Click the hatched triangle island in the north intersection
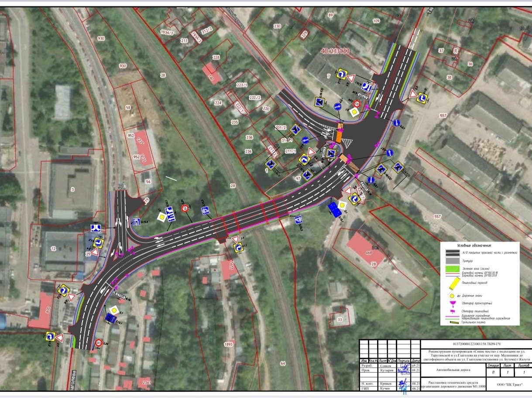The image size is (532, 398). pyautogui.click(x=347, y=143)
